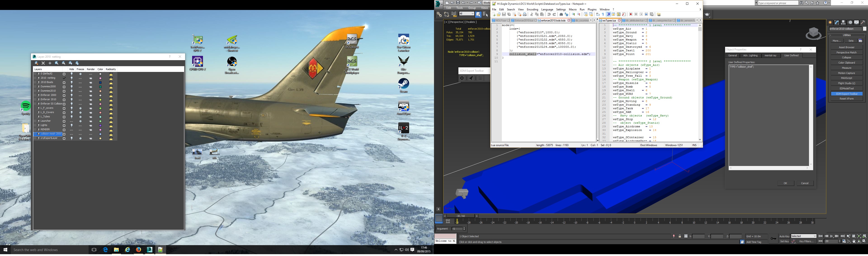Click the Print icon in Notepad++ toolbar

[x=525, y=14]
